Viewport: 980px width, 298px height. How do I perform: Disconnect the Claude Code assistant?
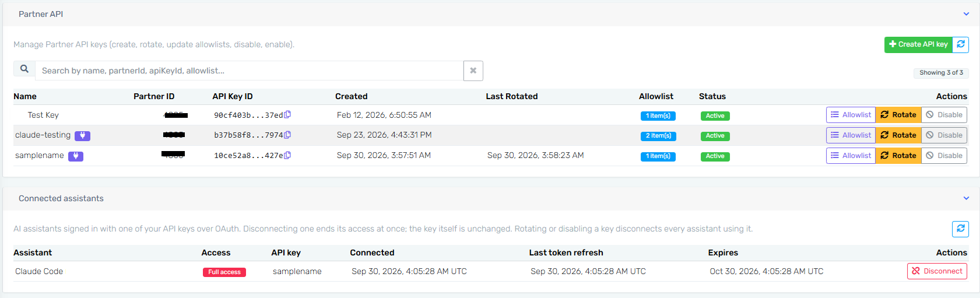(937, 271)
